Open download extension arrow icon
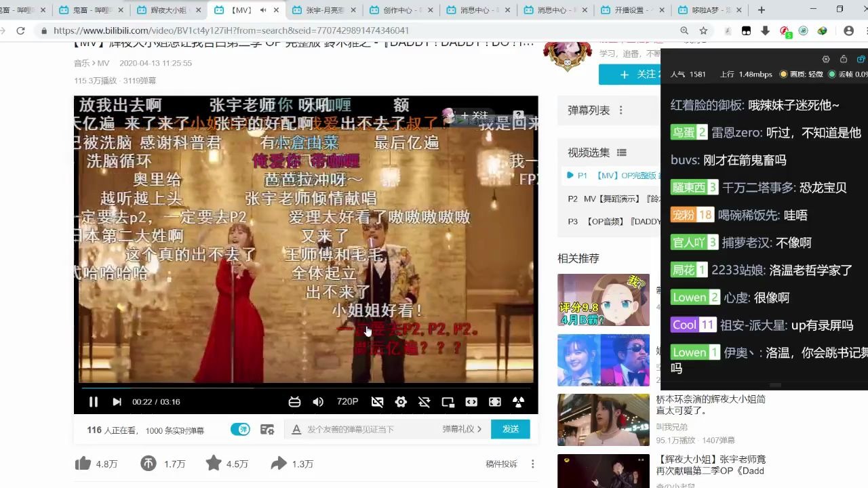 coord(765,30)
